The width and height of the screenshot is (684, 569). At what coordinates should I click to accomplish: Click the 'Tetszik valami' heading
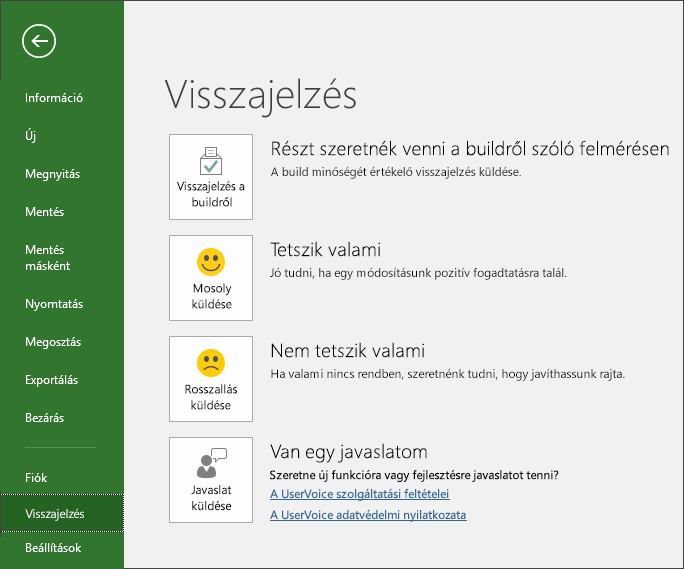325,250
